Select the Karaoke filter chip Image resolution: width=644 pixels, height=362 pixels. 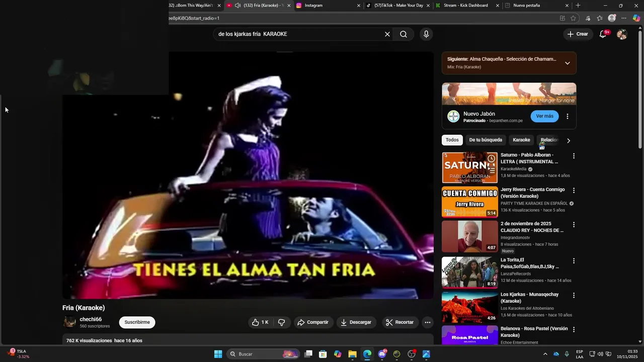pyautogui.click(x=521, y=140)
